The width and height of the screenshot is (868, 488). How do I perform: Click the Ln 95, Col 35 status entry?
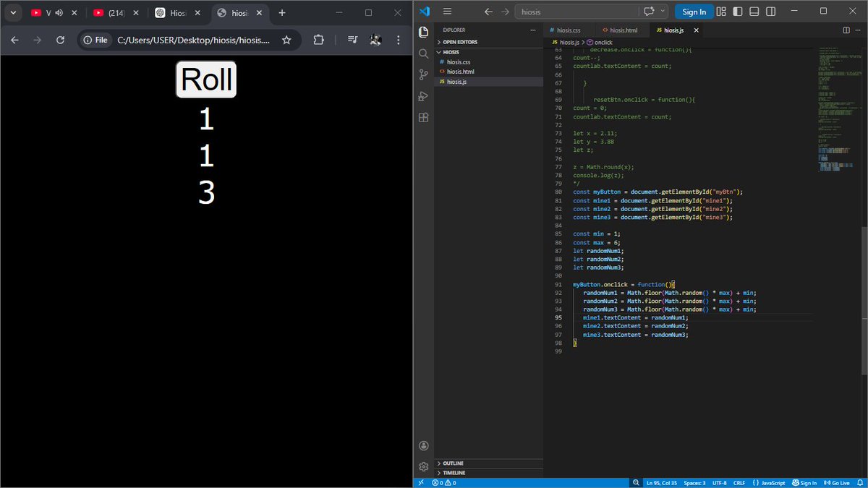pos(662,483)
